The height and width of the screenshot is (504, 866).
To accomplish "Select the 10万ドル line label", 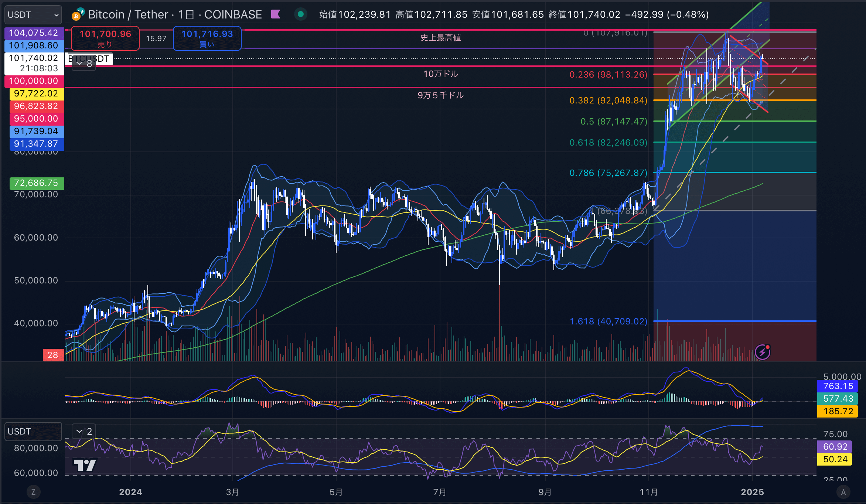I will click(x=441, y=74).
